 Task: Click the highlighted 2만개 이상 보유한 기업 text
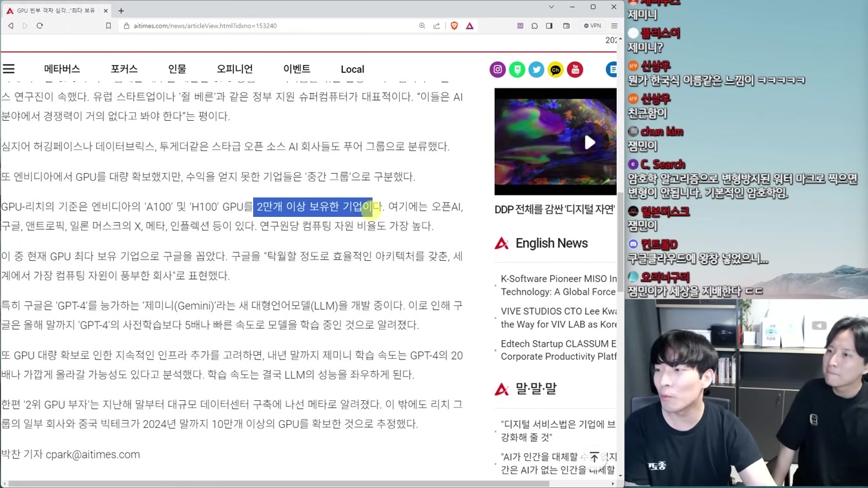pos(313,207)
